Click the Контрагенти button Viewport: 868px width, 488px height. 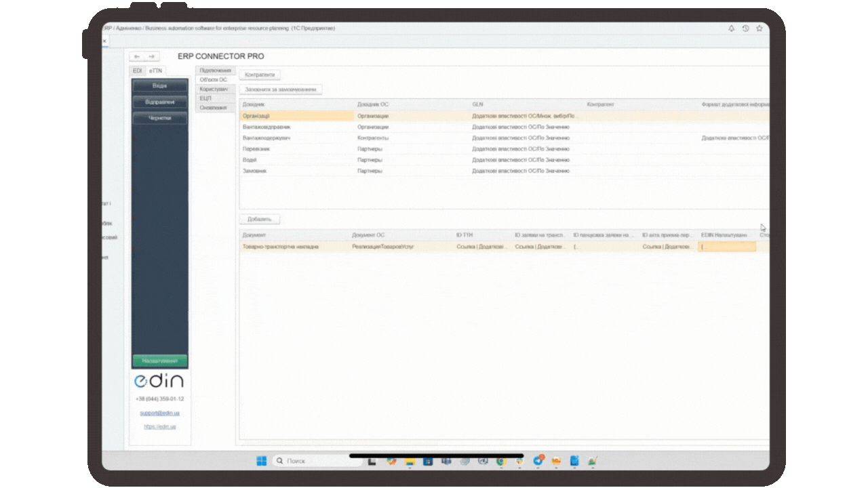[x=260, y=75]
